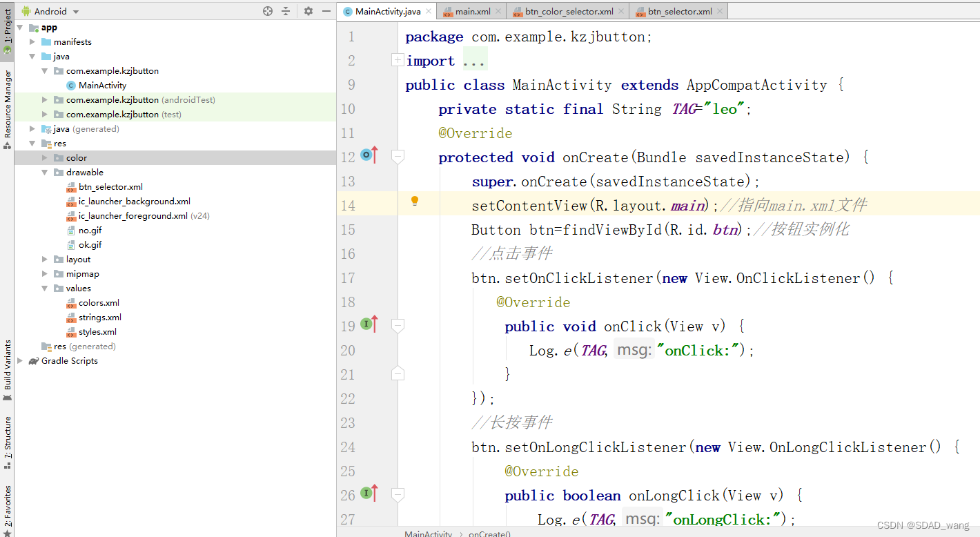Click line number 14 in the gutter

pos(348,206)
